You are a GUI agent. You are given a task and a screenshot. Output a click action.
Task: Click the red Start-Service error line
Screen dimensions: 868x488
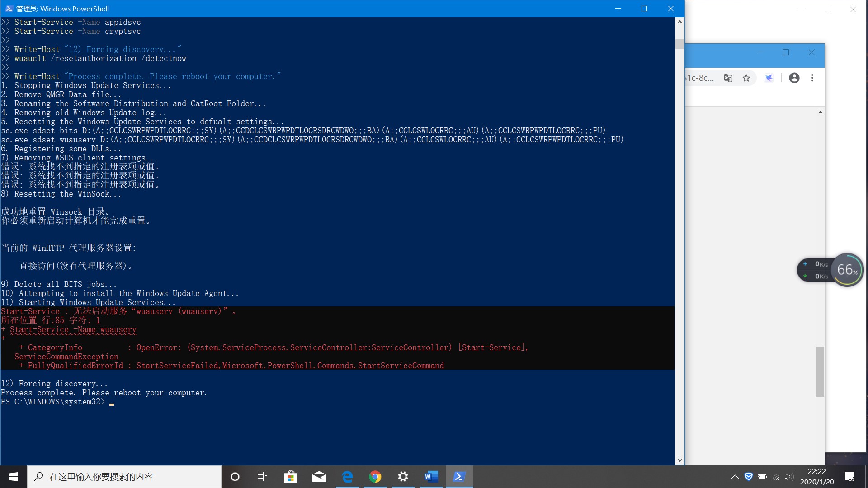point(118,311)
